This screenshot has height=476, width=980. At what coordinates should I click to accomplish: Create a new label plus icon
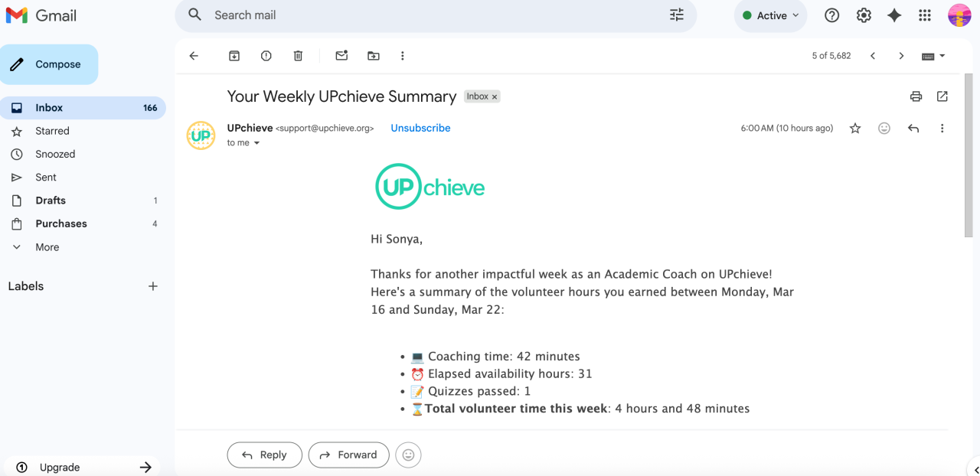click(152, 286)
